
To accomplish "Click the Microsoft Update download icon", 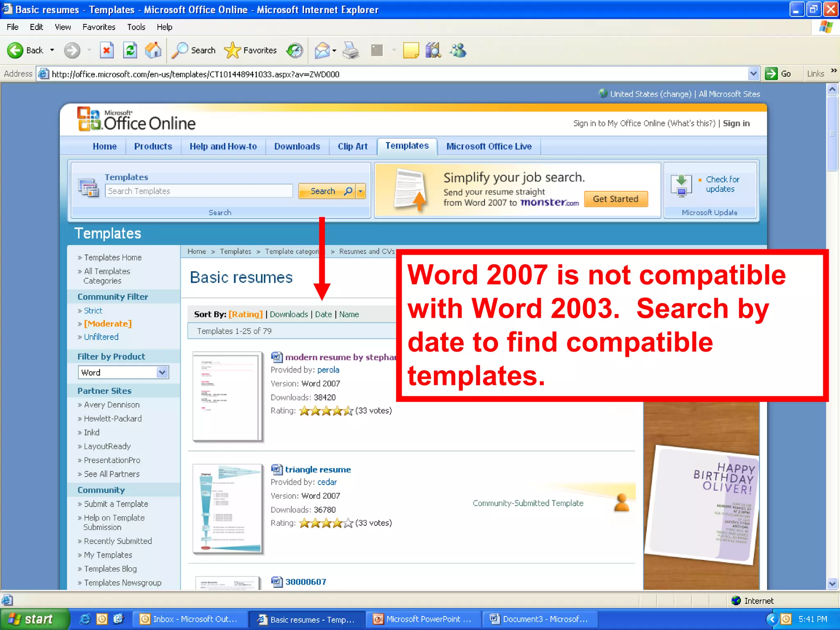I will coord(681,186).
